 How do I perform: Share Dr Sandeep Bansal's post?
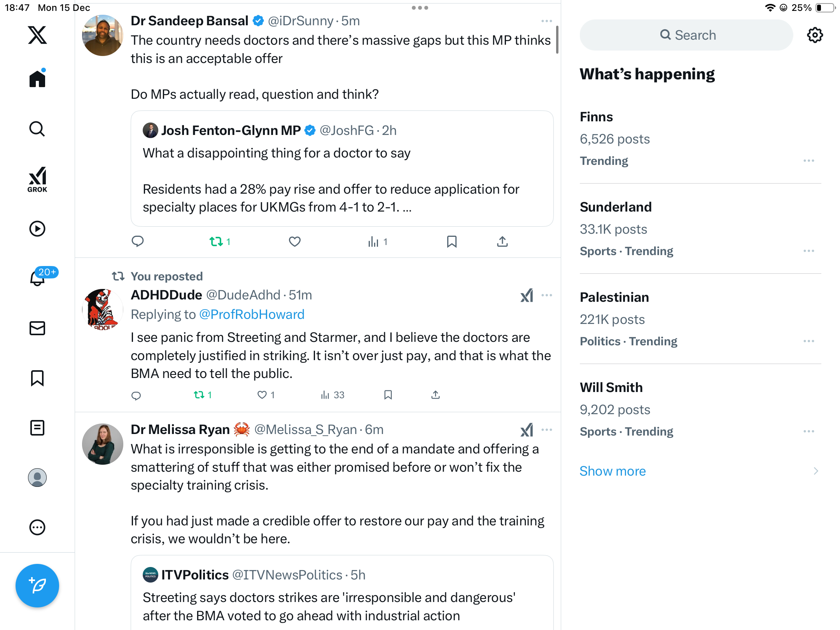(502, 241)
